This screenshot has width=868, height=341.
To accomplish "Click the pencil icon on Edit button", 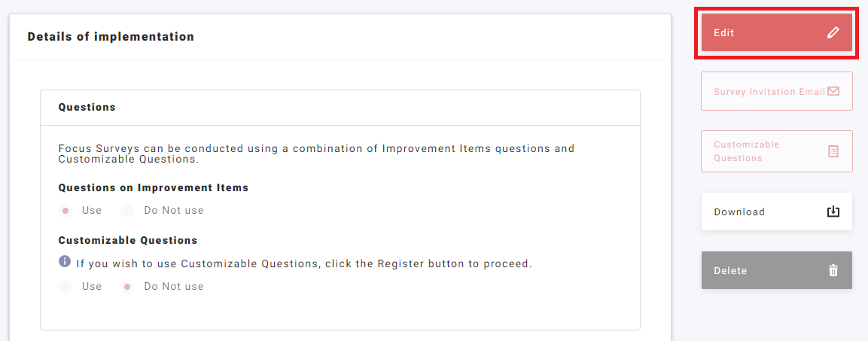I will [833, 32].
